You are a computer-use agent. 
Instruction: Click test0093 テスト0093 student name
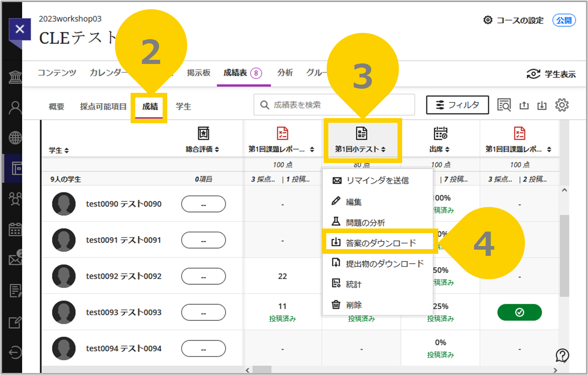(124, 312)
